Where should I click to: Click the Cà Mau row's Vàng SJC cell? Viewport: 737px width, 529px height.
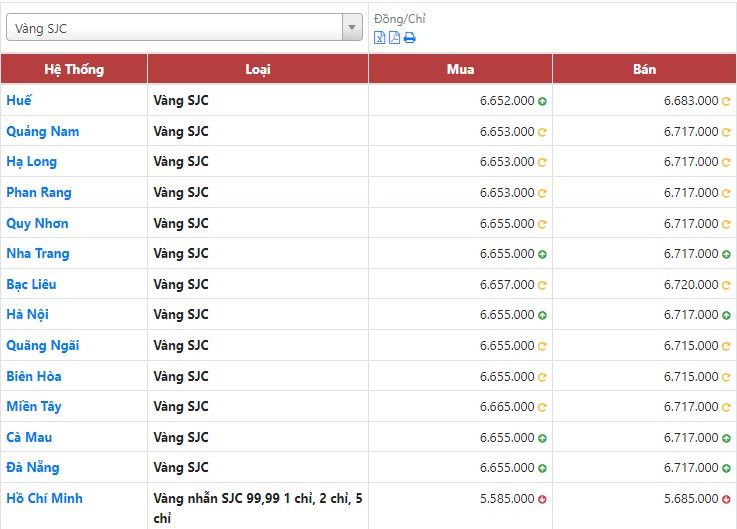click(181, 438)
